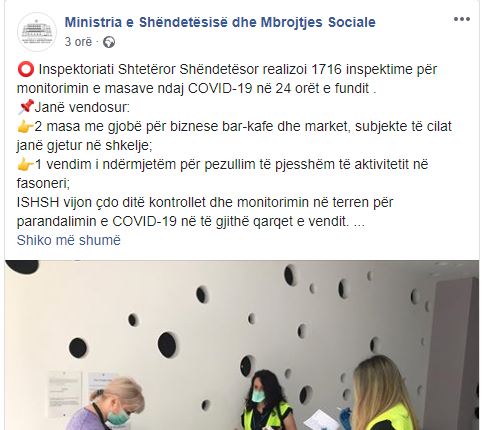Open Ministria e Shëndetësisë dhe Mbrojtjes Sociale page

coord(220,22)
